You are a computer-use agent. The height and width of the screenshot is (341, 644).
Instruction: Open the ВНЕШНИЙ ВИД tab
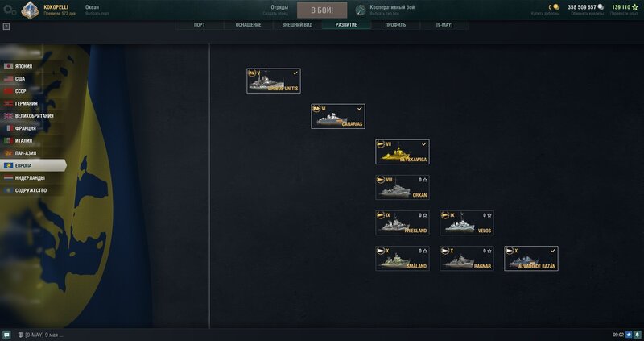pos(297,25)
